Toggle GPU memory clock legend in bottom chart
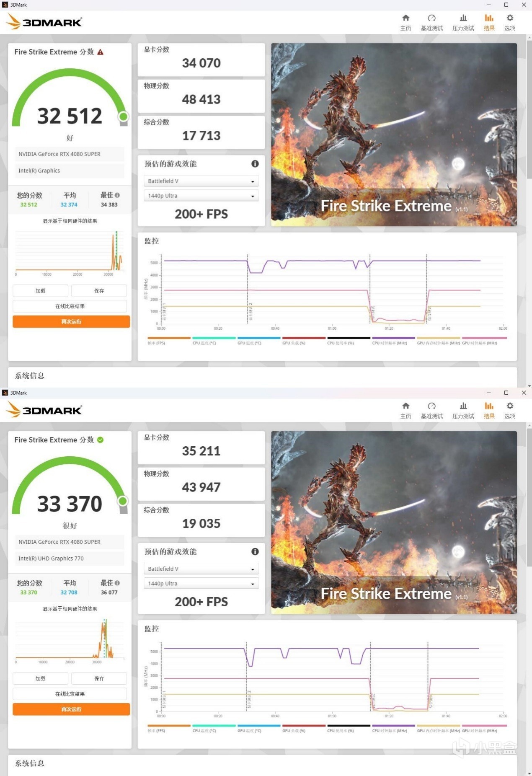 tap(439, 728)
